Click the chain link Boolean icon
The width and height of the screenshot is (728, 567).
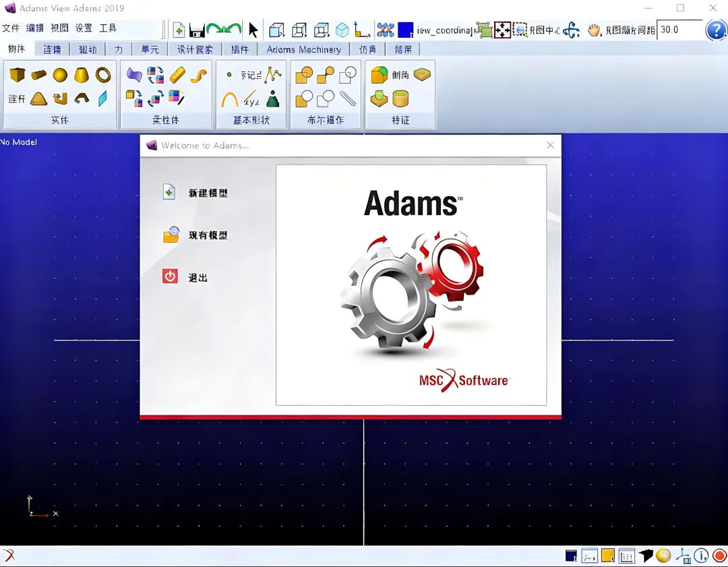(347, 98)
